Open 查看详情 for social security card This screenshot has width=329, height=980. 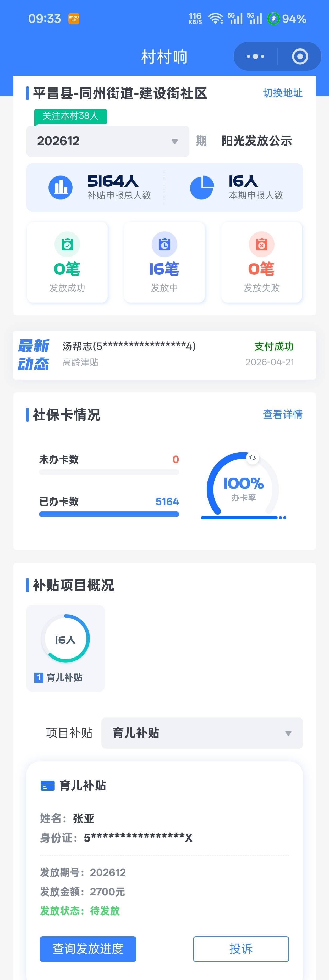click(x=283, y=414)
